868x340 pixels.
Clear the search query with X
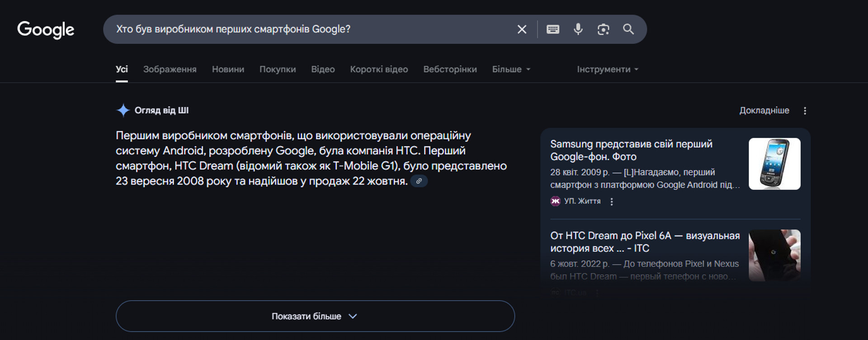522,29
